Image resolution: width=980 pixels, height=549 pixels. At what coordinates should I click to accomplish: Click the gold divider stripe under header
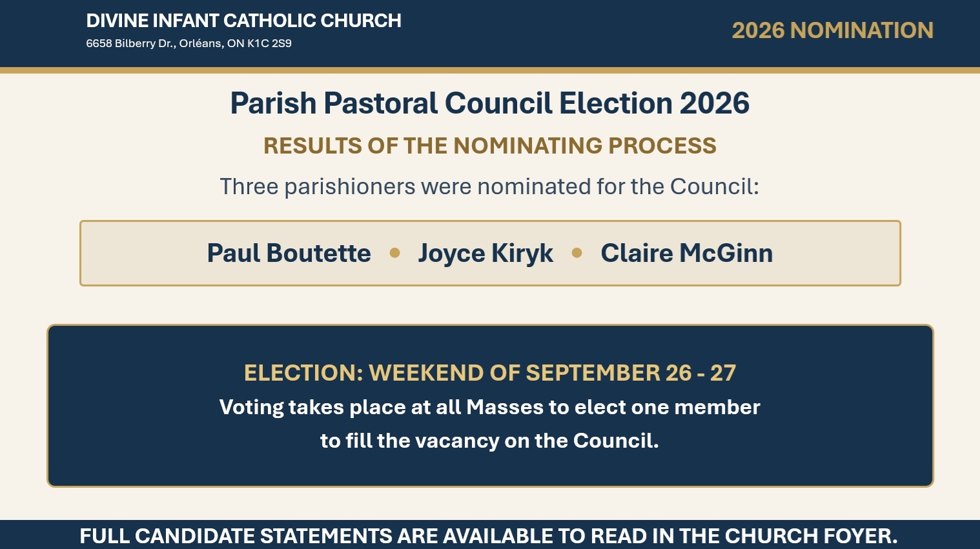(490, 70)
